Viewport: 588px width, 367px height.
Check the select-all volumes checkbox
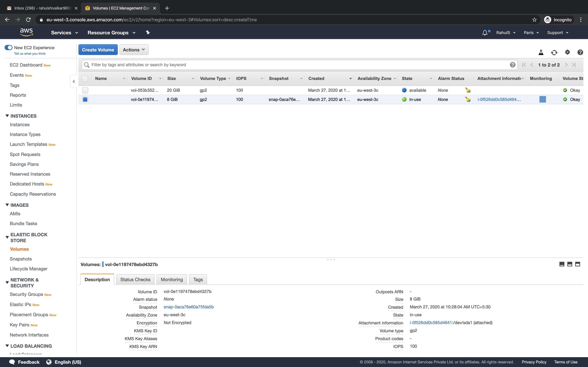[x=85, y=79]
